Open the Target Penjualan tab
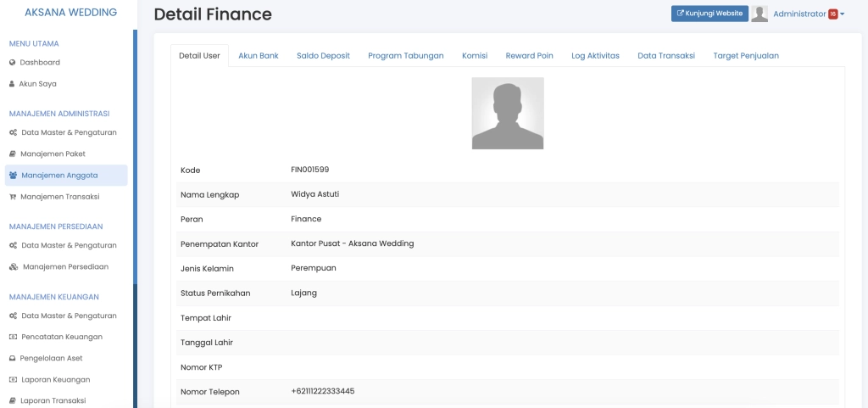 point(745,56)
